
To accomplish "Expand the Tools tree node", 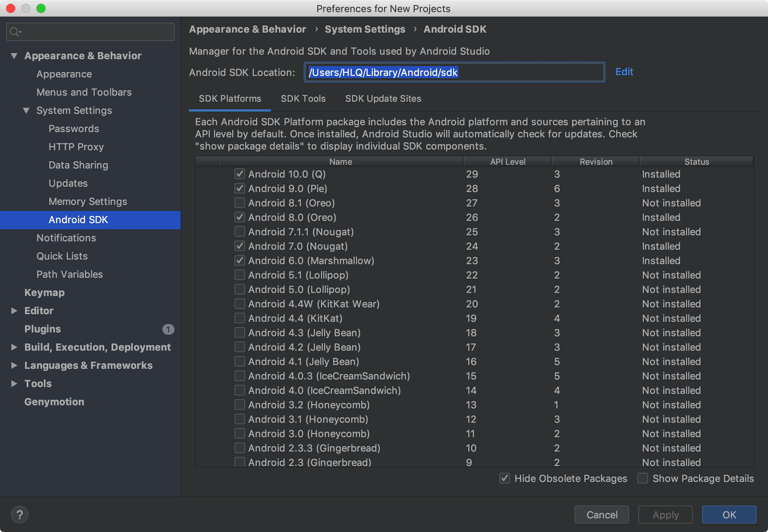I will point(14,384).
